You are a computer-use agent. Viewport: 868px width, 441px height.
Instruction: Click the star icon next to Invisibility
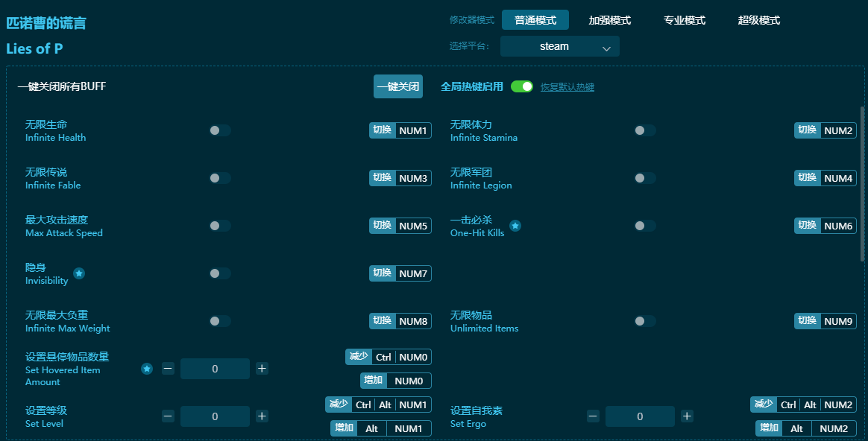coord(79,273)
